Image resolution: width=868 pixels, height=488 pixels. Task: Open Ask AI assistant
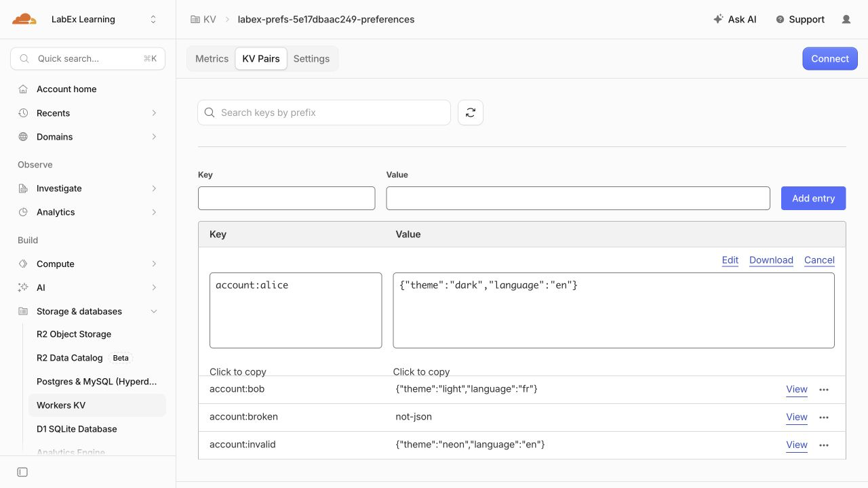[735, 20]
